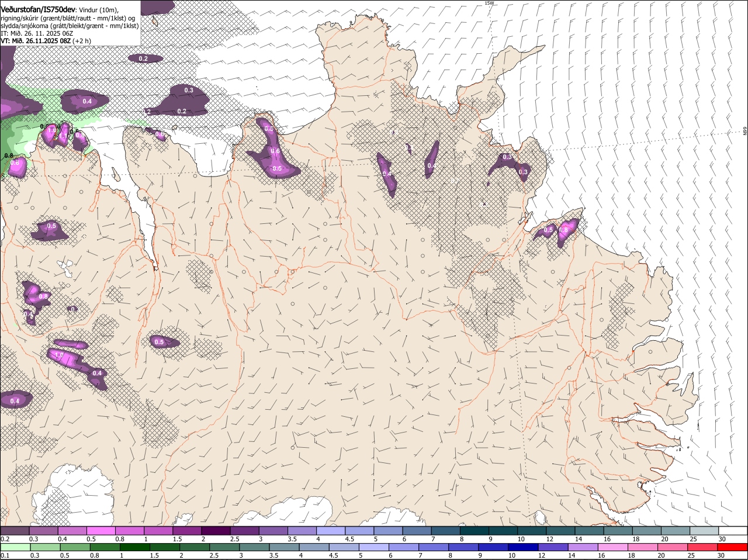
Task: Click the 0.2 label in the topmost offshore snow cell
Action: coord(143,58)
